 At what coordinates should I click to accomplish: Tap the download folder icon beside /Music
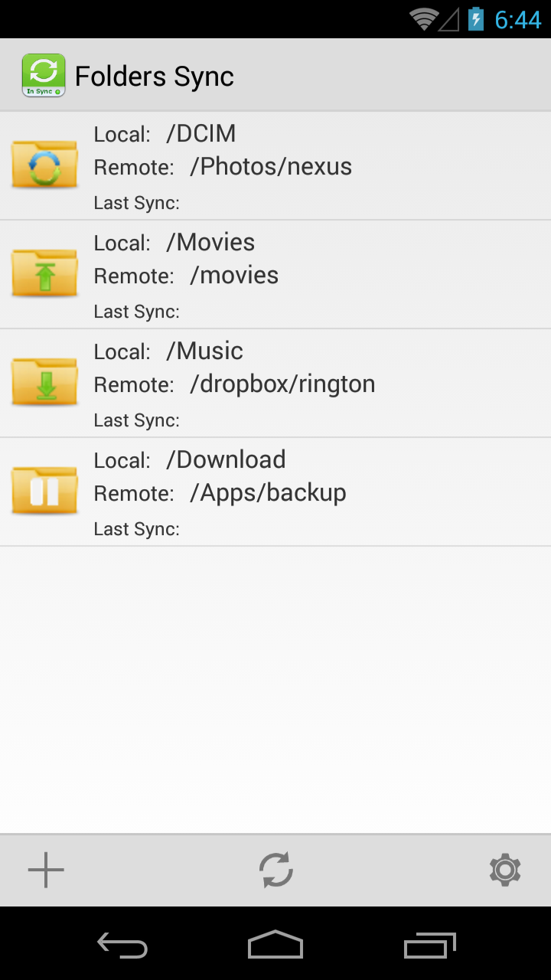click(x=44, y=381)
